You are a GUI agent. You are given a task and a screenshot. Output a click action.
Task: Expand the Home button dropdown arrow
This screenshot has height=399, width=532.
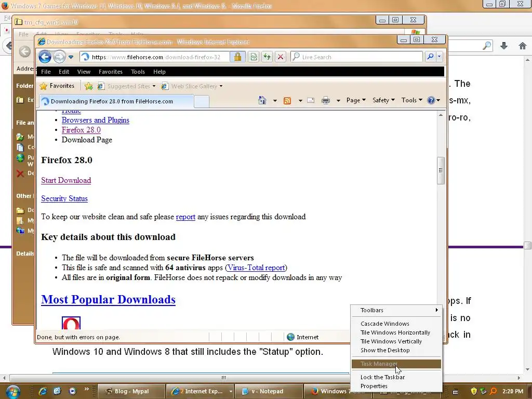point(275,100)
